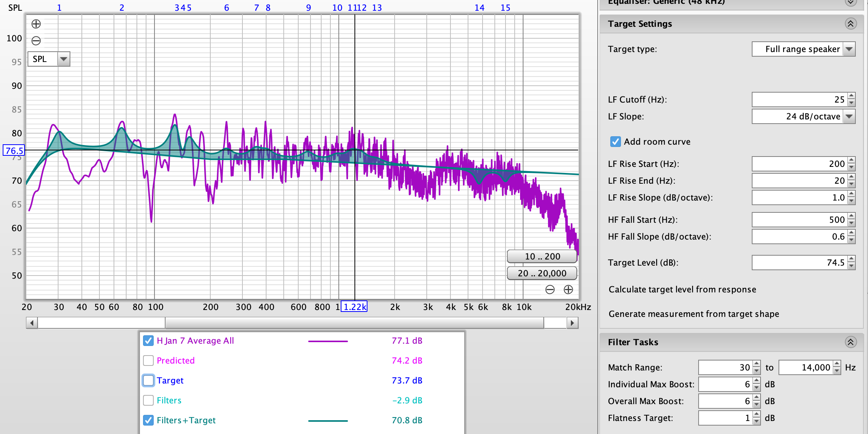Collapse the Target Settings panel
Screen dimensions: 868x434
point(850,24)
